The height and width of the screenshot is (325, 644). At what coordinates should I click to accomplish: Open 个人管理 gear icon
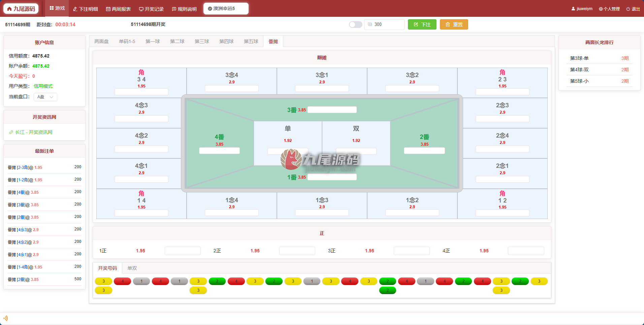tap(601, 9)
